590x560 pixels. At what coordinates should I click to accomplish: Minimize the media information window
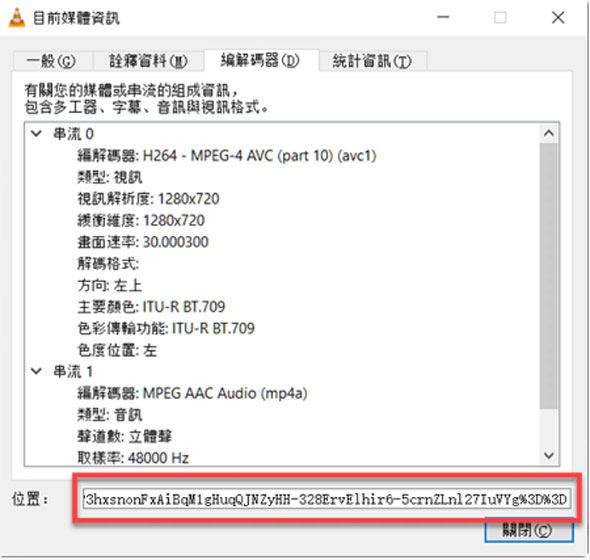coord(443,17)
